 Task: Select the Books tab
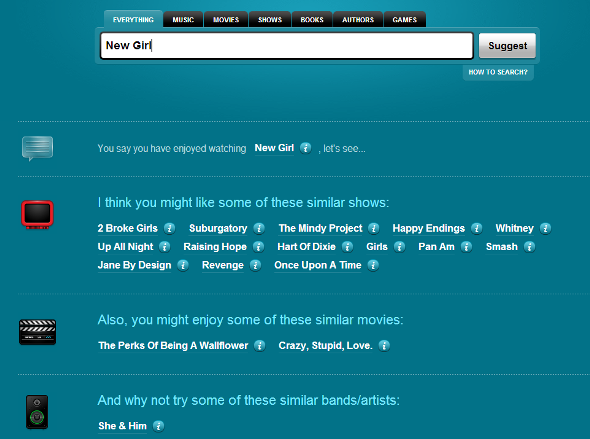(312, 19)
